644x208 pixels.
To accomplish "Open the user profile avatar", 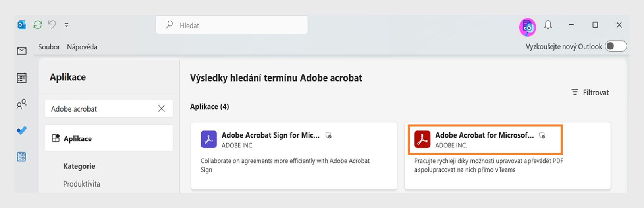I will (x=527, y=27).
